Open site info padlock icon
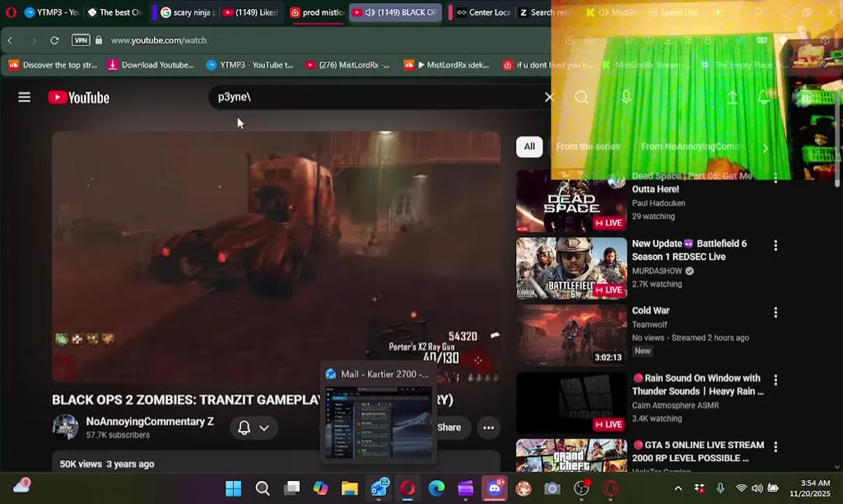 click(99, 41)
